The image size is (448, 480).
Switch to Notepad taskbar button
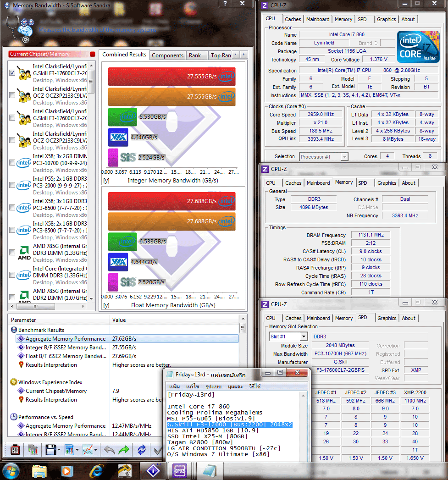[x=210, y=471]
